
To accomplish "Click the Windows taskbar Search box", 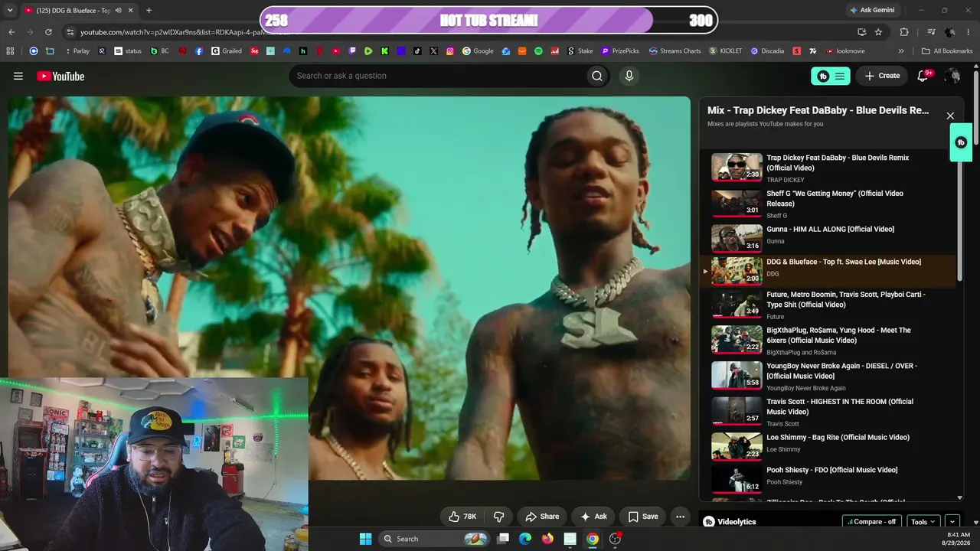I will click(x=434, y=539).
